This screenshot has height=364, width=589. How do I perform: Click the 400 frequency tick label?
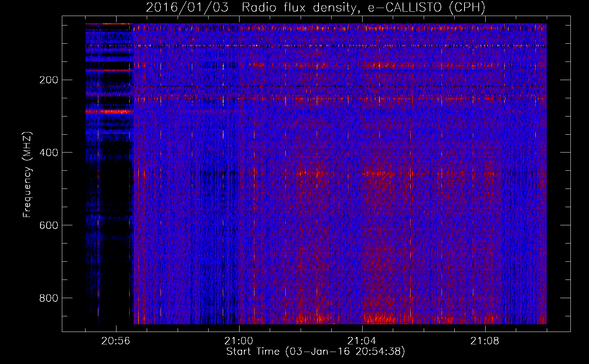click(49, 153)
